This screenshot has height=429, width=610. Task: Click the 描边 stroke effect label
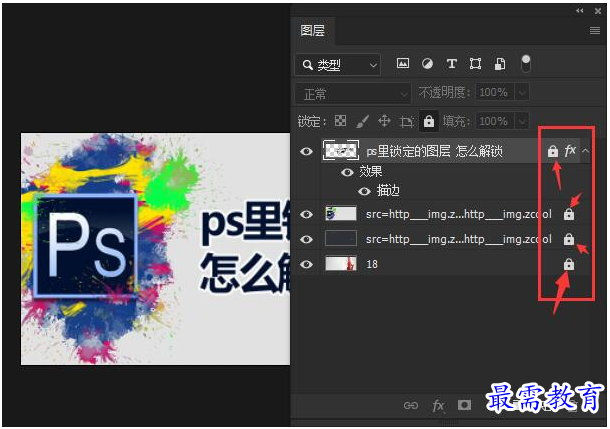click(x=388, y=191)
